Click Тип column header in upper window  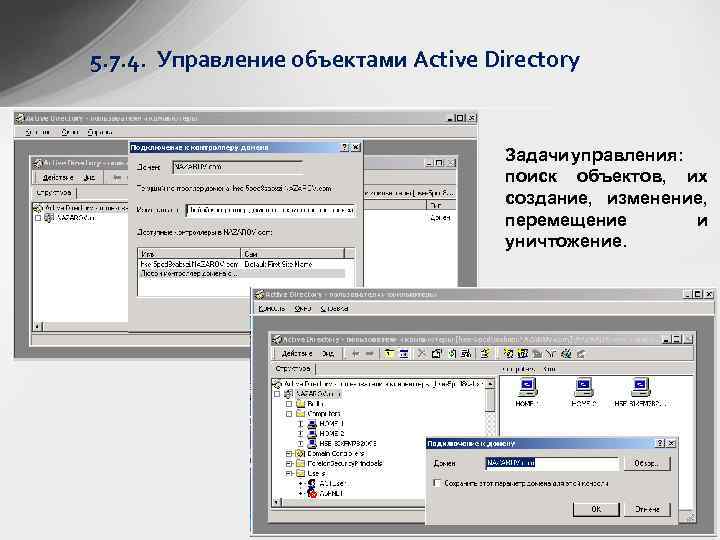coord(440,205)
